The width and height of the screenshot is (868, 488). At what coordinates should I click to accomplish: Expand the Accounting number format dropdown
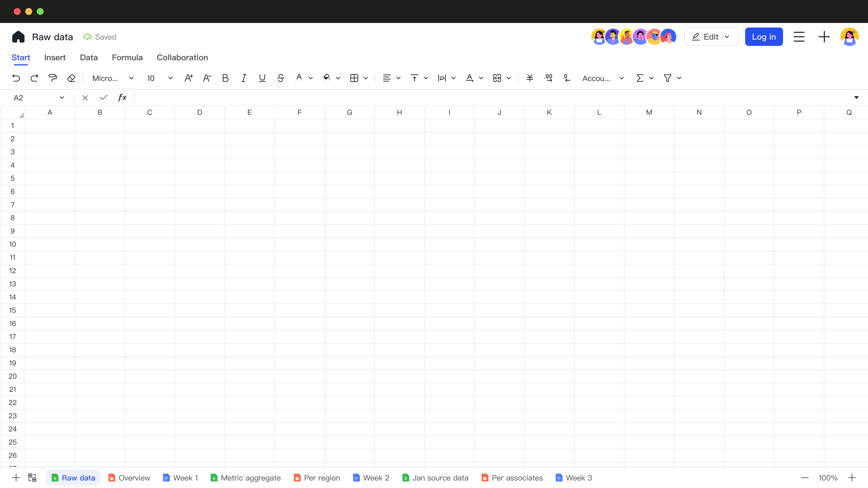pyautogui.click(x=603, y=78)
